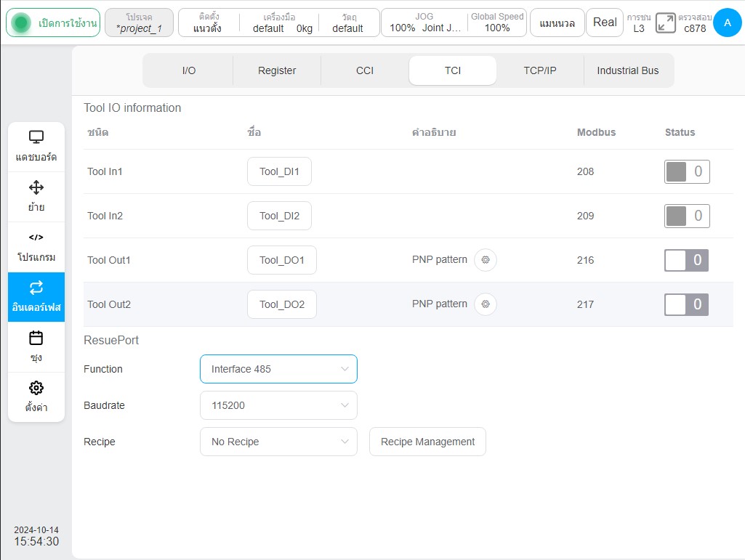Image resolution: width=745 pixels, height=560 pixels.
Task: Click PNP pattern text for Tool Out1
Action: (440, 260)
